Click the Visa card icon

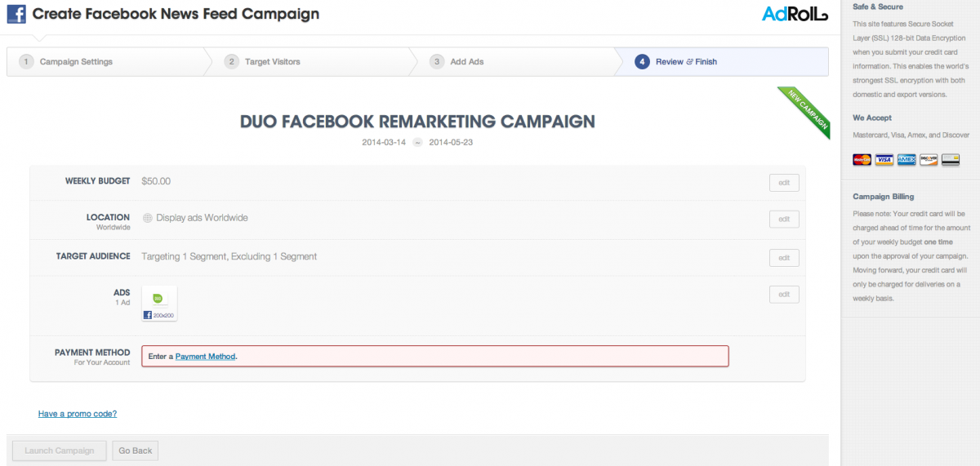click(x=884, y=160)
